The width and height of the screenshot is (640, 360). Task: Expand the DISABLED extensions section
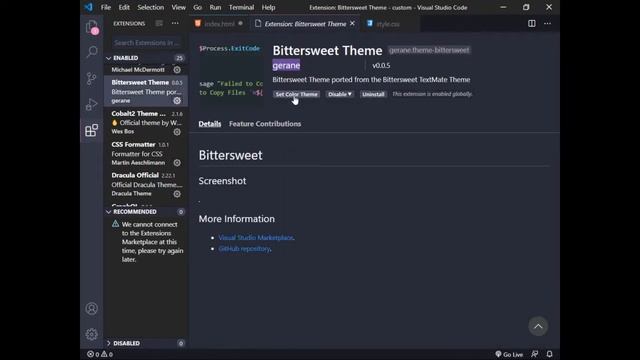(x=146, y=343)
